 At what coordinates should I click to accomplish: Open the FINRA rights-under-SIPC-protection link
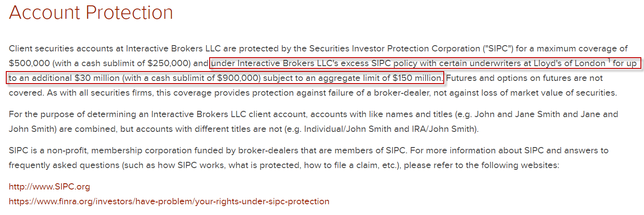[x=169, y=201]
